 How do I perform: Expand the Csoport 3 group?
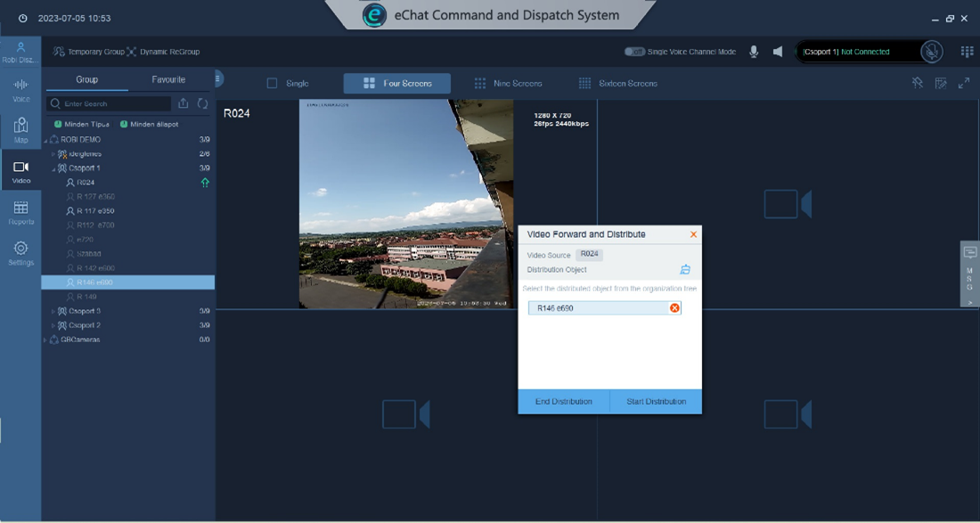pos(53,311)
